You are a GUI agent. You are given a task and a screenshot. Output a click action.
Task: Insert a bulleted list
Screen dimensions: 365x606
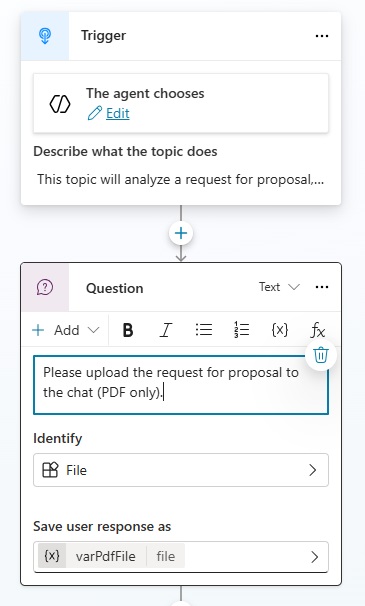click(x=204, y=330)
